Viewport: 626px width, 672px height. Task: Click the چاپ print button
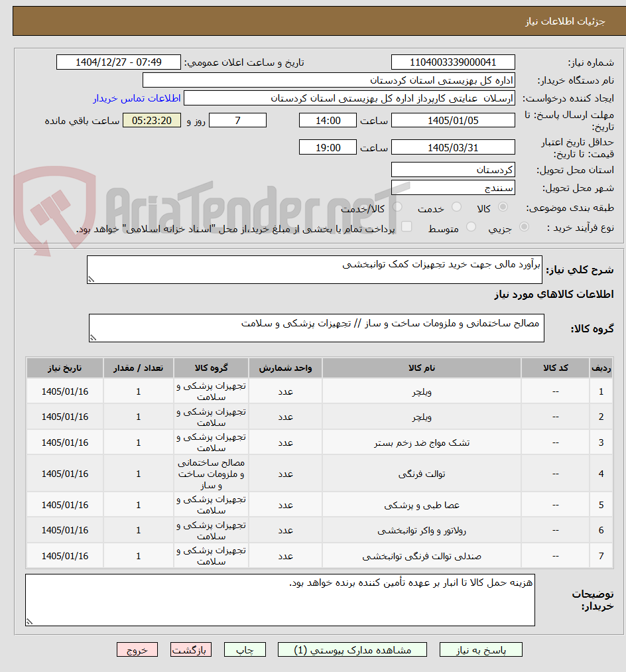click(x=245, y=649)
